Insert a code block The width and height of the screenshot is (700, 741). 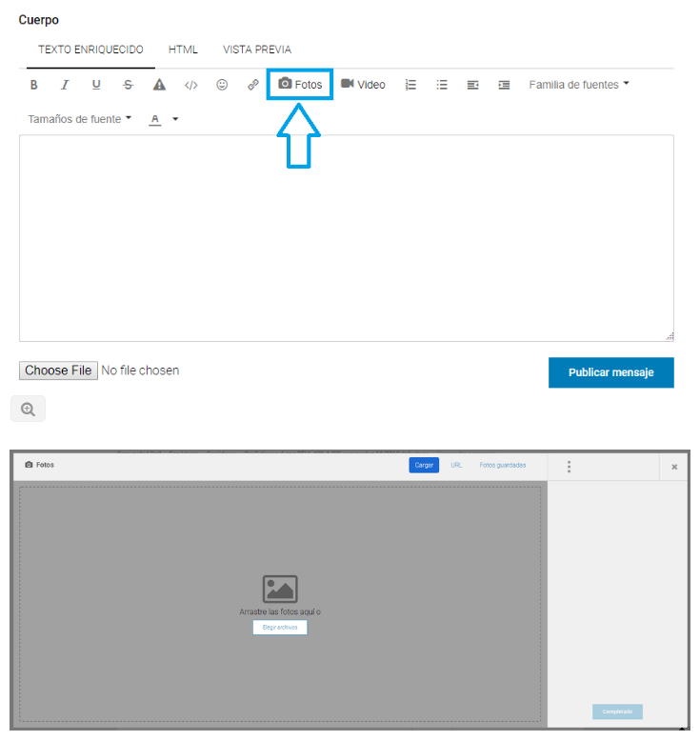tap(190, 85)
